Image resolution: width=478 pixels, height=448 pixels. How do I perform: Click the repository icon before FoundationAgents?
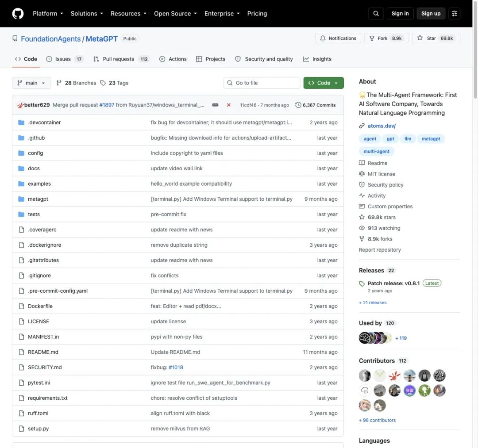15,38
